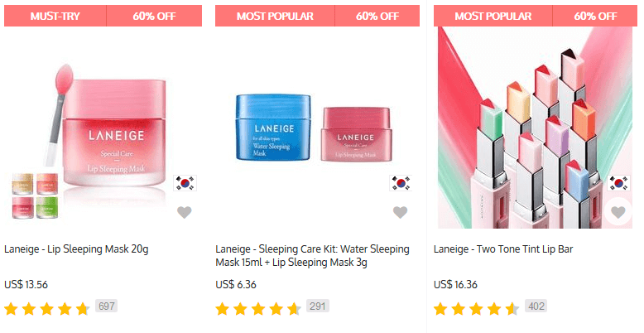The image size is (644, 333).
Task: Click Korean flag icon on Sleeping Care Kit
Action: [401, 183]
